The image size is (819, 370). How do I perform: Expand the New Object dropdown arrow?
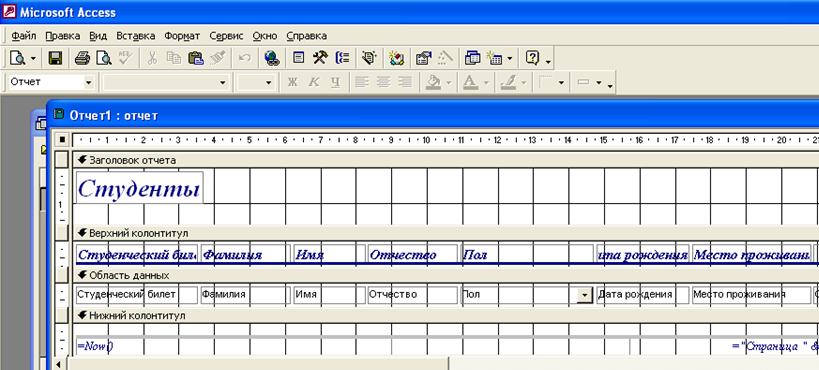point(510,58)
